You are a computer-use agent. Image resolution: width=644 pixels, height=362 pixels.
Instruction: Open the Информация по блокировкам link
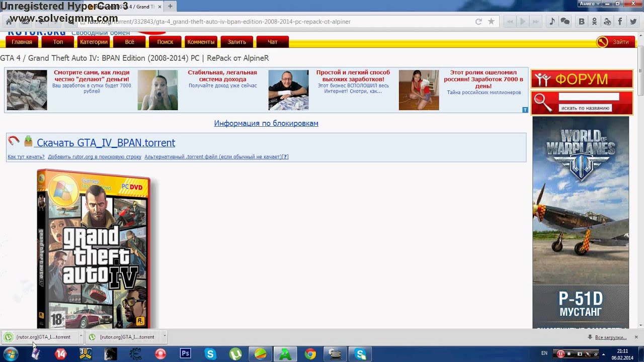tap(266, 123)
